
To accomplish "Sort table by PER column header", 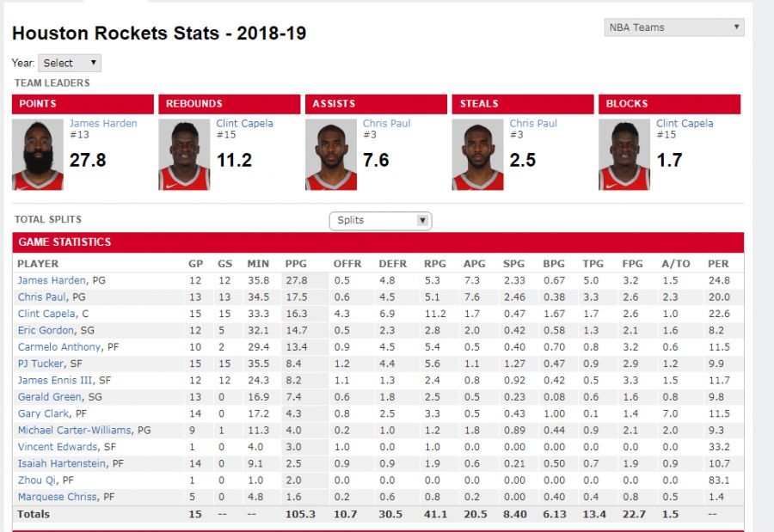I will pyautogui.click(x=718, y=264).
